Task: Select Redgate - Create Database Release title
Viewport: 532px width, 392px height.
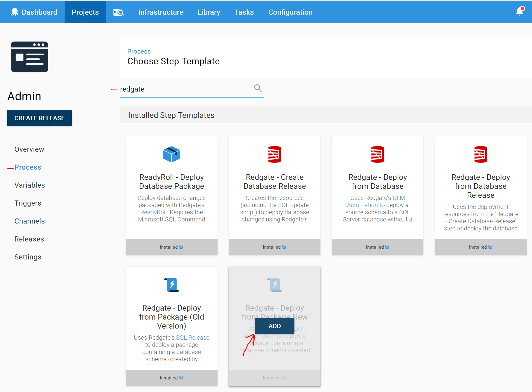Action: 275,182
